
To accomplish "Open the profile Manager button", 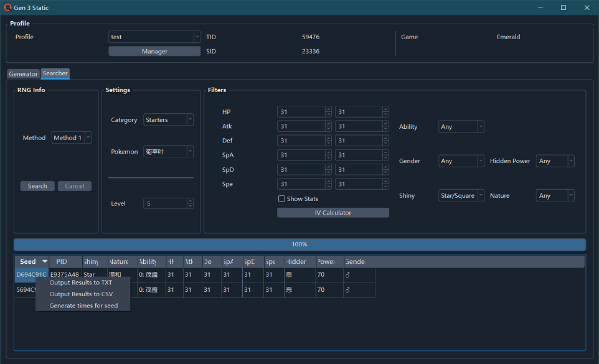I will coord(154,52).
